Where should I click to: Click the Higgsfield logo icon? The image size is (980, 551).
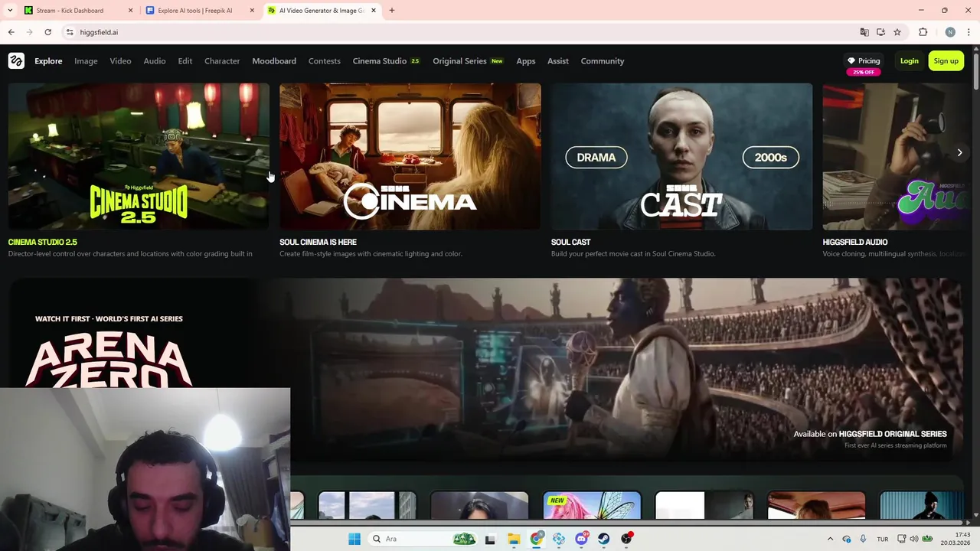[x=16, y=61]
